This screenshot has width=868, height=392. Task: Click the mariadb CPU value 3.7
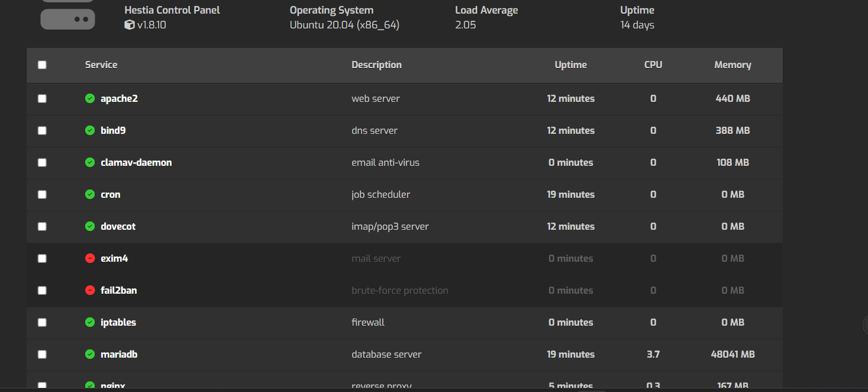click(x=653, y=354)
